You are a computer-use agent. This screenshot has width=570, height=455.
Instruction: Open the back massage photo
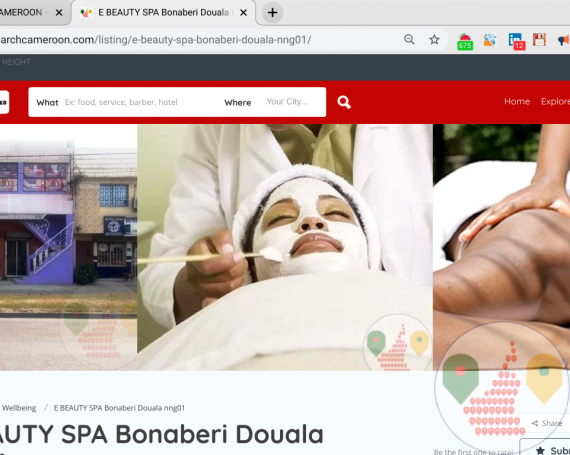(x=501, y=247)
